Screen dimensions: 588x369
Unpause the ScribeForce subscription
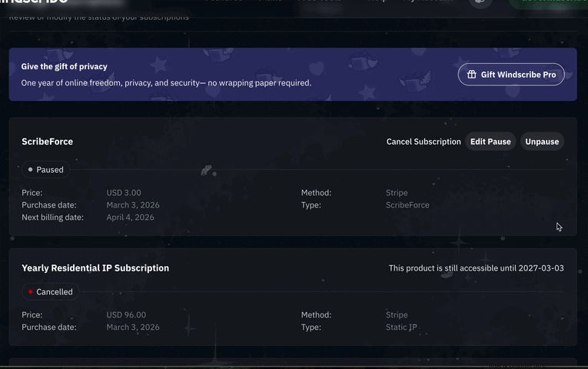542,141
